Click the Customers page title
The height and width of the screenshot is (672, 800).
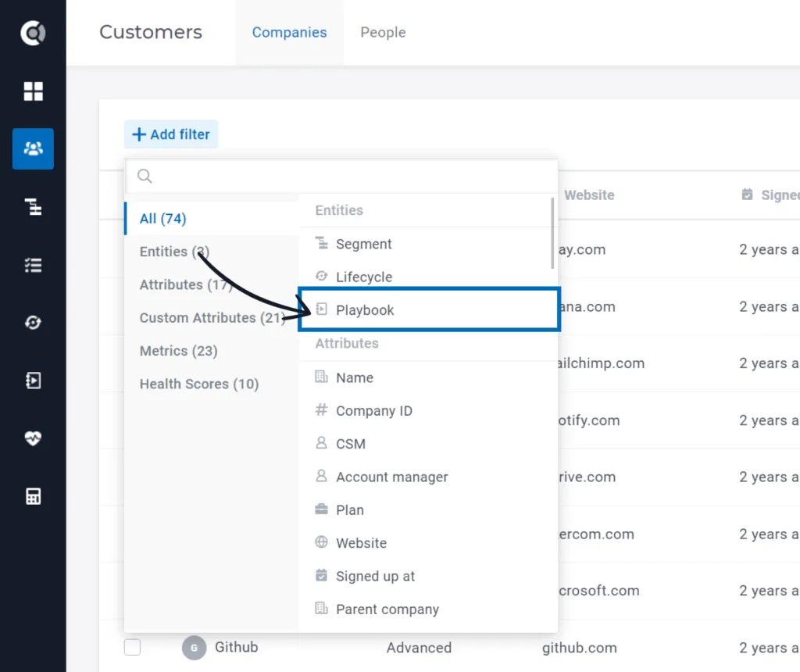pos(151,32)
